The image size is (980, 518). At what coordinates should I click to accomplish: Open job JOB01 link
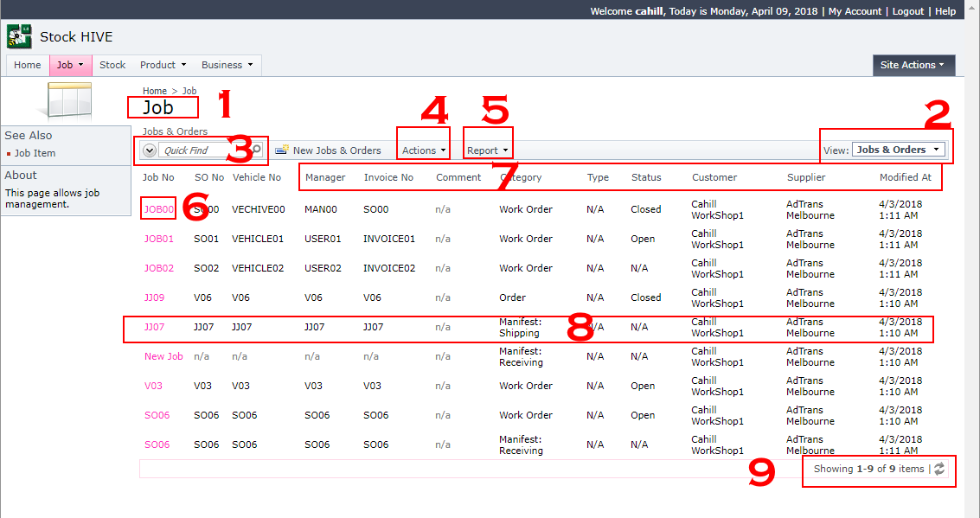click(x=159, y=239)
